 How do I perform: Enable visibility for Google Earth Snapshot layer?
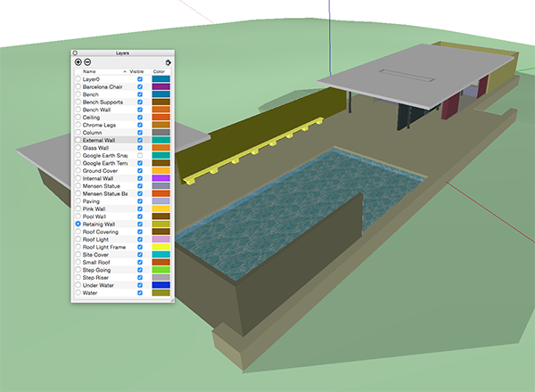[x=140, y=155]
